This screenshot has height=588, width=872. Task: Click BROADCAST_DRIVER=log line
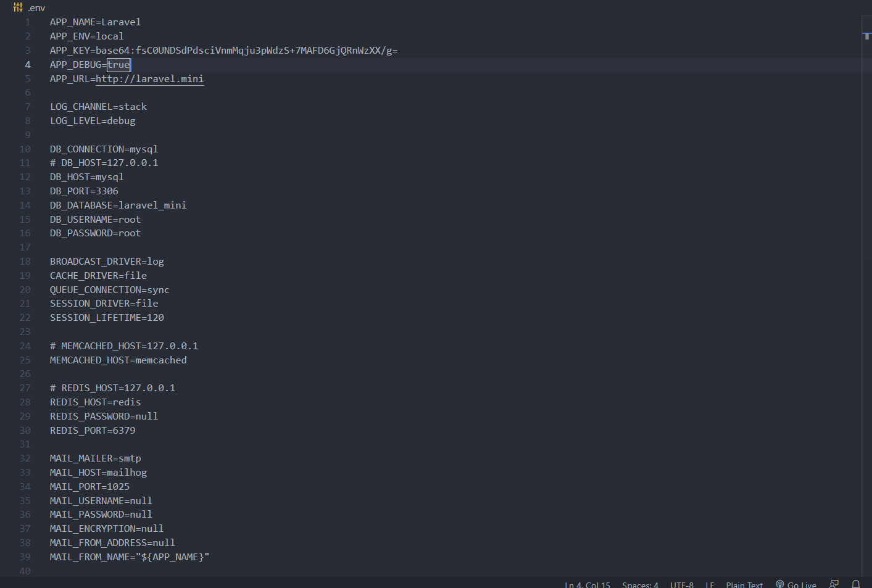(x=107, y=262)
